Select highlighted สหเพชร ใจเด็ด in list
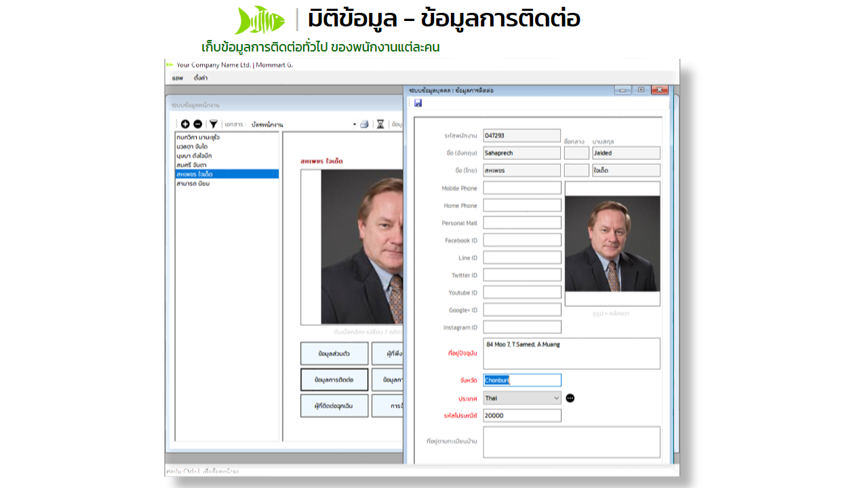The height and width of the screenshot is (488, 868). coord(226,174)
